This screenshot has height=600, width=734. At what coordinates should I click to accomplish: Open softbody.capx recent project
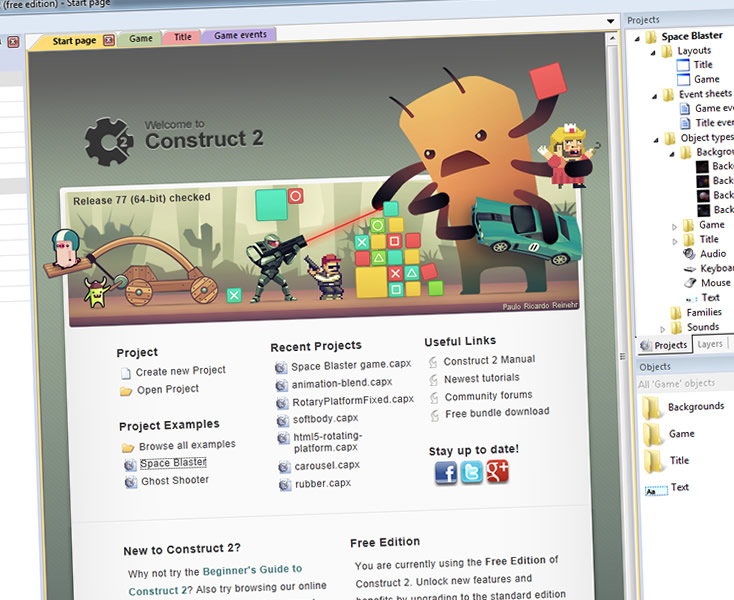pos(325,418)
